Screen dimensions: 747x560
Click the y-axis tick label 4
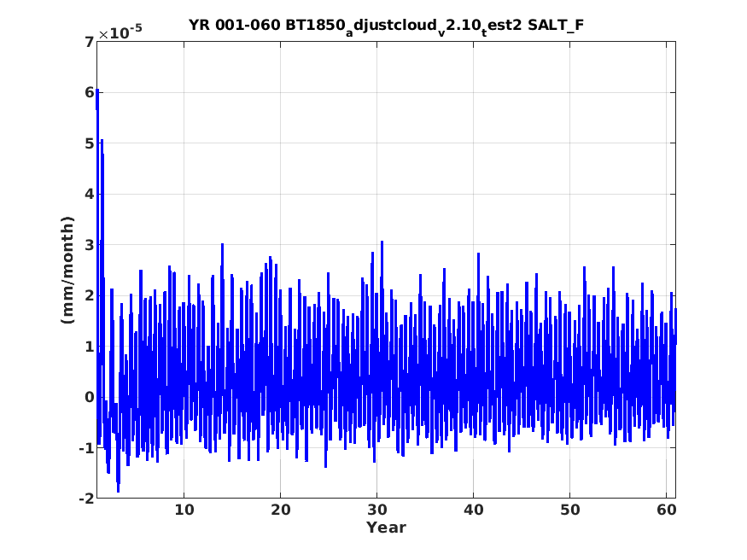(90, 195)
